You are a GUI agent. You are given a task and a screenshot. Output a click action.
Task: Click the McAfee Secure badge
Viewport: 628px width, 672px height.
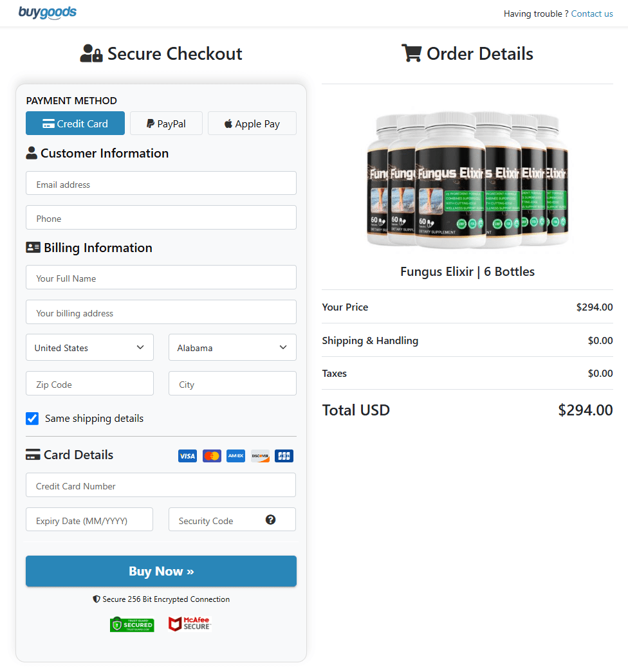click(x=189, y=624)
